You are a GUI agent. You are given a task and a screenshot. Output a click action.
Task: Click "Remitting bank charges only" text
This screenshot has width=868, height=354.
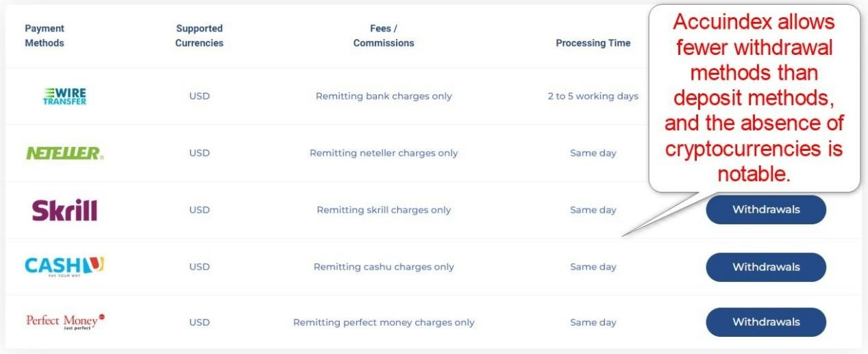(384, 96)
